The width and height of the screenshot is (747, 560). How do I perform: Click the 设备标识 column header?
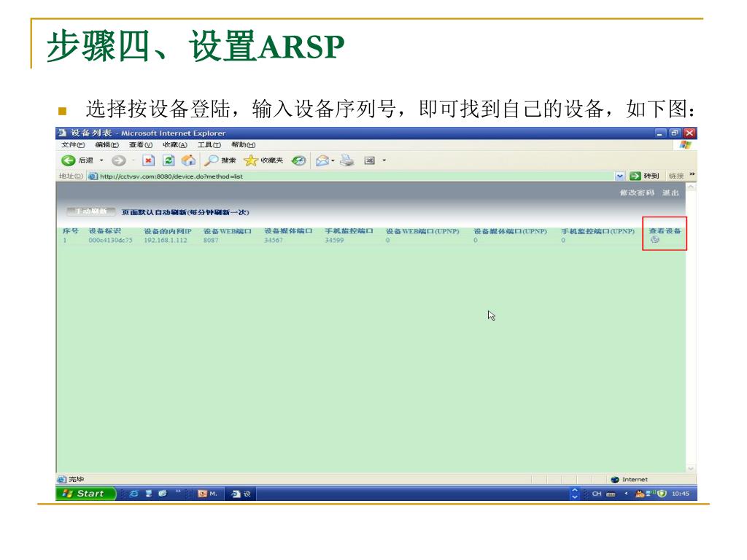(x=105, y=231)
